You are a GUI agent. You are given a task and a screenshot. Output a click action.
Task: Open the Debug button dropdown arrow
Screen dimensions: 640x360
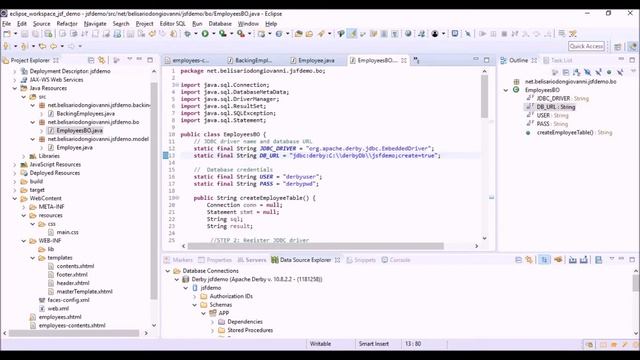(196, 34)
